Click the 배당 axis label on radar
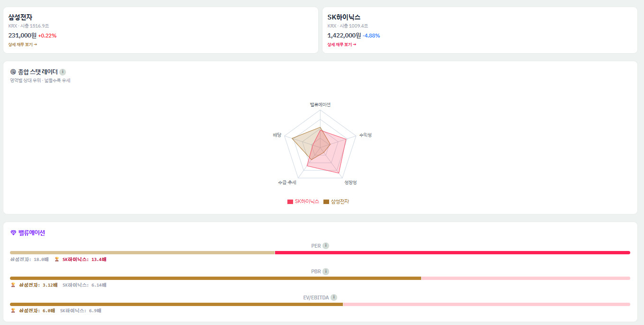 click(x=277, y=135)
